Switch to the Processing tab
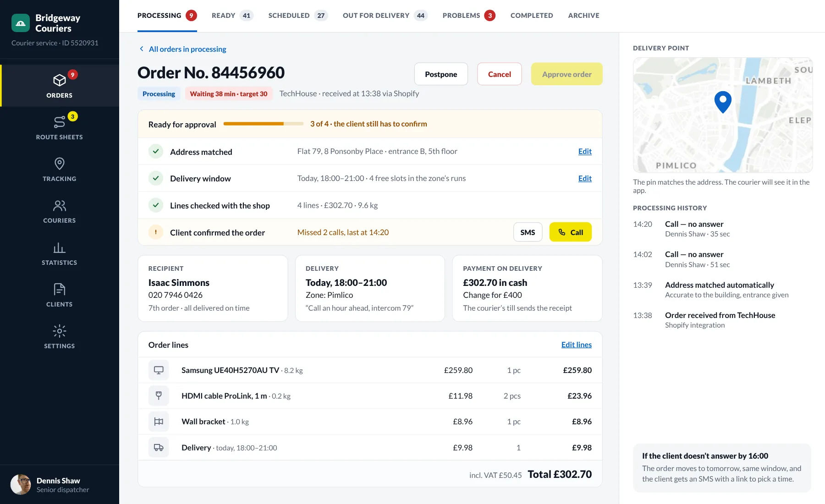This screenshot has height=504, width=825. [167, 16]
